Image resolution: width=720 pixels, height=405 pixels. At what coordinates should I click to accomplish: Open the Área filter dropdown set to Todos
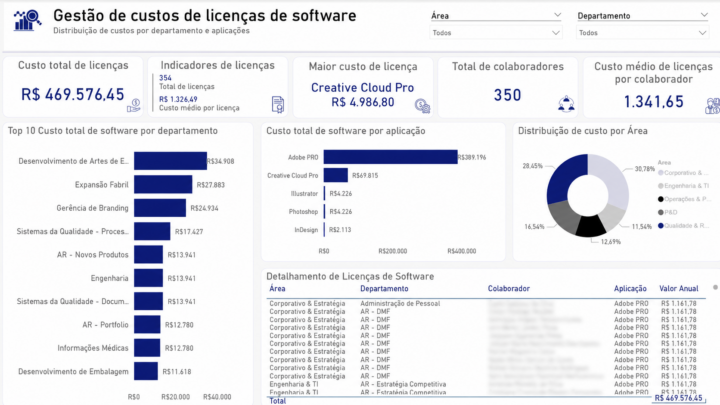click(x=496, y=33)
